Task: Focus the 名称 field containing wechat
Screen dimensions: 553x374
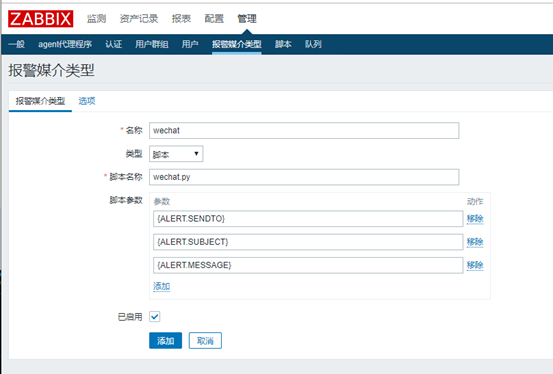Action: pyautogui.click(x=304, y=131)
